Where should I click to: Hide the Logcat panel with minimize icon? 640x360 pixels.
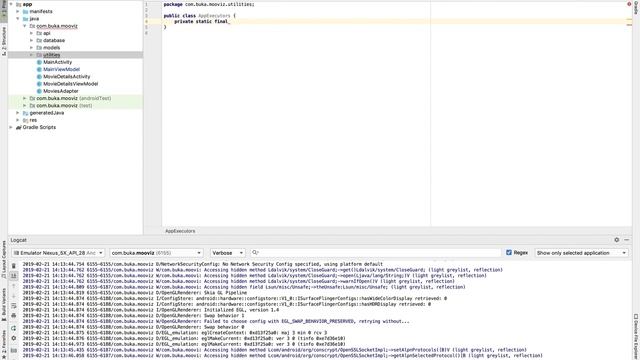[627, 240]
